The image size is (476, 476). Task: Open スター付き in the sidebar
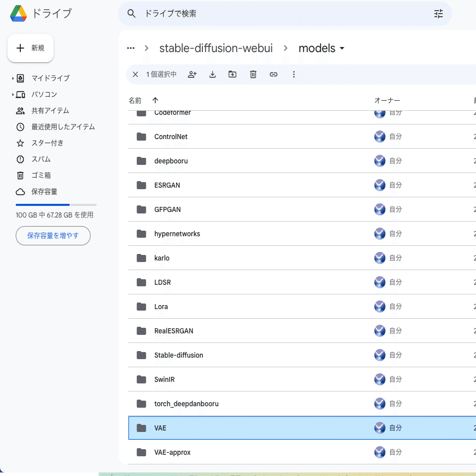tap(48, 143)
